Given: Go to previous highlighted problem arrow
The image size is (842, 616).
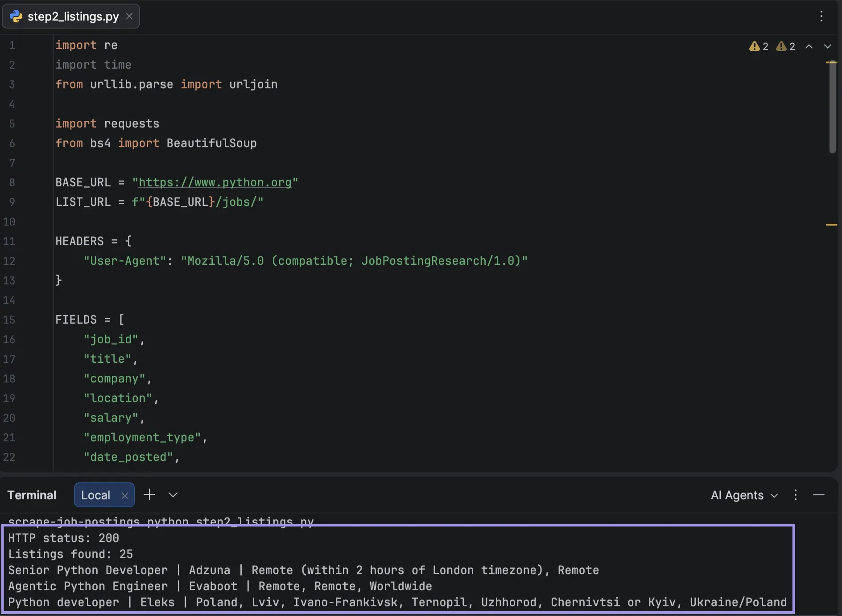Looking at the screenshot, I should [x=809, y=46].
